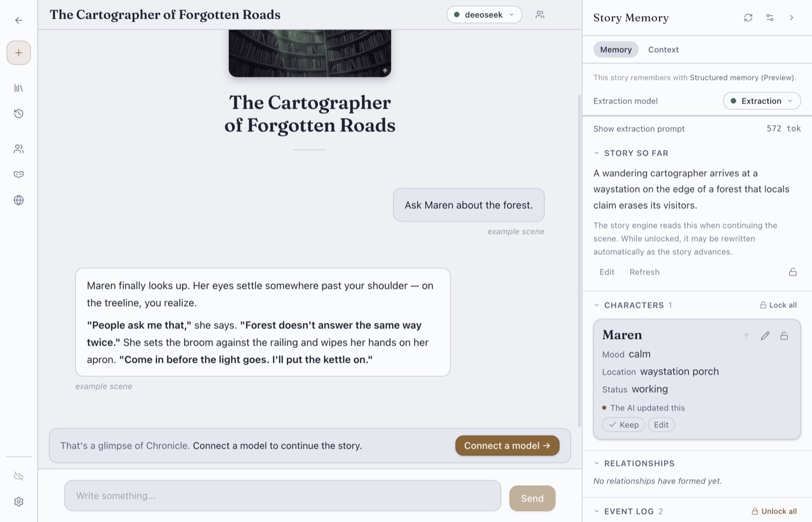Viewport: 812px width, 522px height.
Task: Click Edit on Maren's AI update
Action: pyautogui.click(x=661, y=425)
